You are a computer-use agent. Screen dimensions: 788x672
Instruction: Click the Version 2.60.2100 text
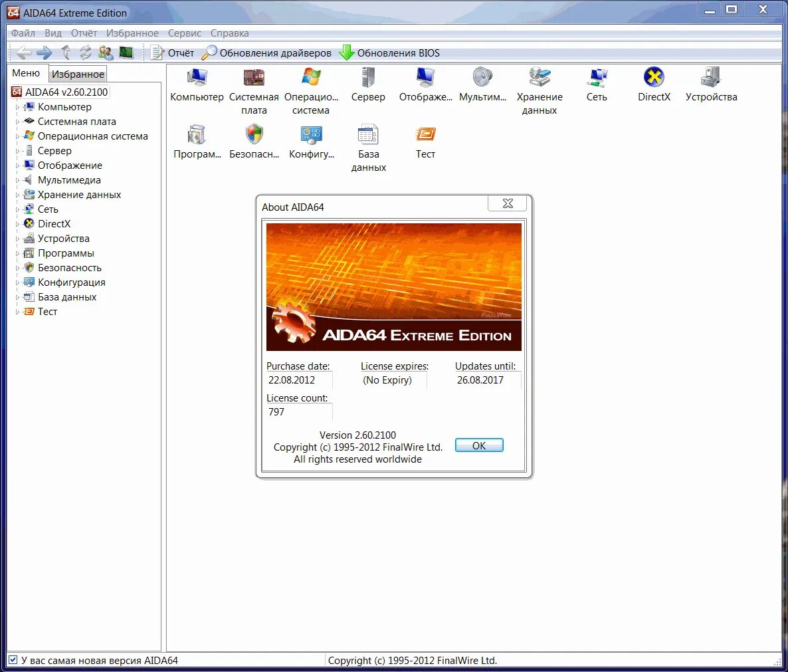[x=358, y=435]
